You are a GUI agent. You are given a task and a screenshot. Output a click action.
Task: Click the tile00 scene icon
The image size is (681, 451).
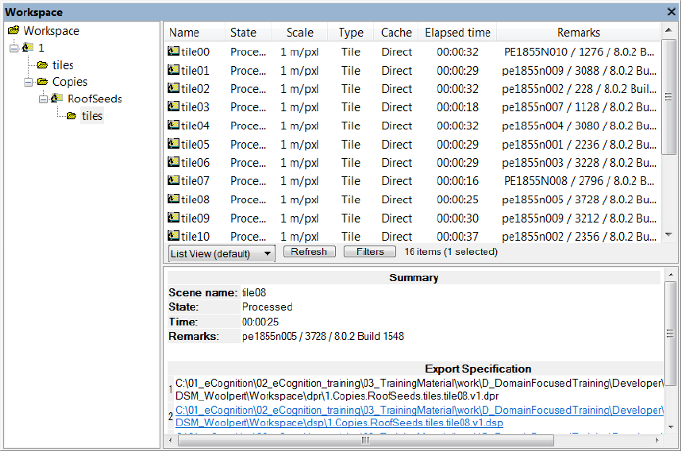[174, 52]
